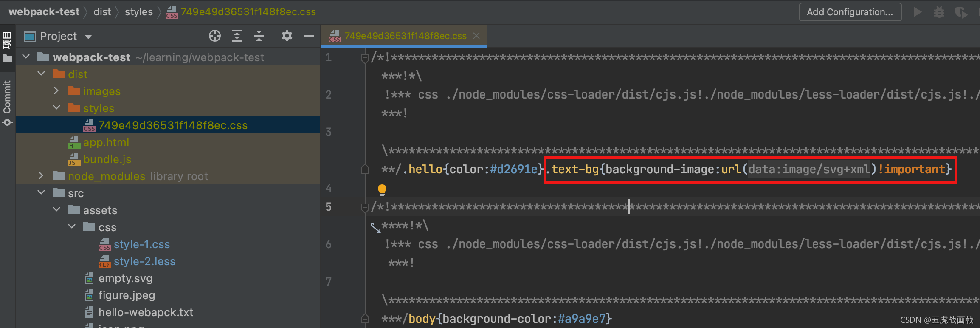
Task: Click the CSS filename in breadcrumb bar
Action: tap(248, 12)
